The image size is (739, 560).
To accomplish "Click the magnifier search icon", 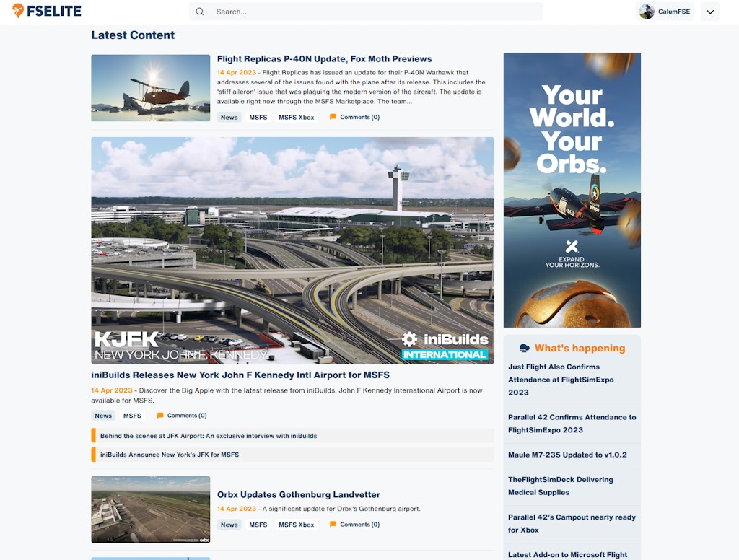I will point(200,12).
